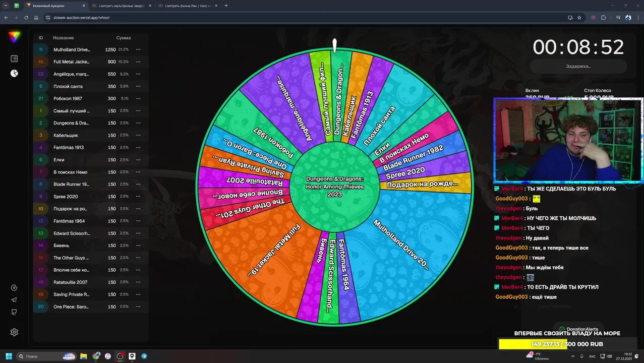Open the wheel pie-chart icon in sidebar

[x=14, y=73]
